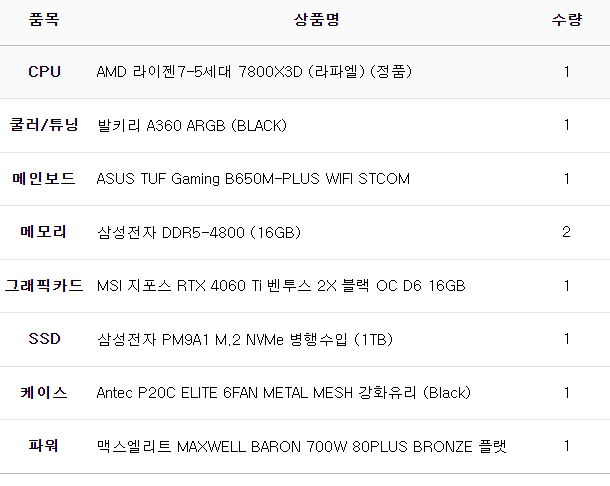Viewport: 610px width, 486px height.
Task: Select the 케이스 category label
Action: click(x=44, y=392)
